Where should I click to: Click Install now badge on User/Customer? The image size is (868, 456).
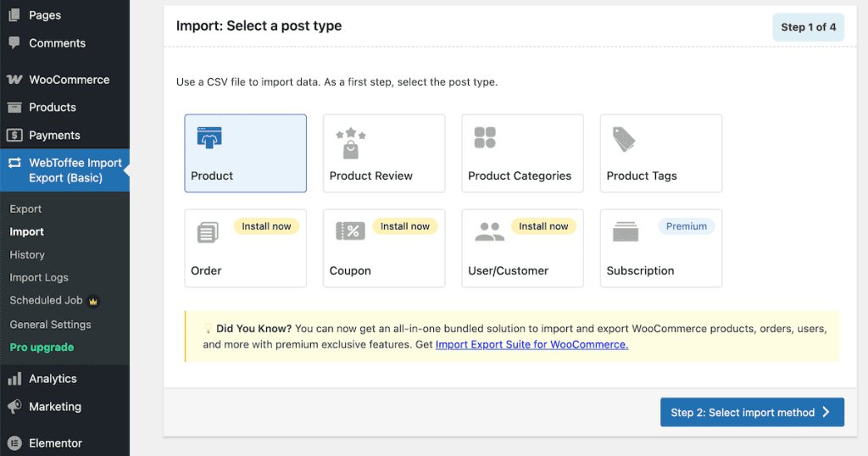pos(543,226)
